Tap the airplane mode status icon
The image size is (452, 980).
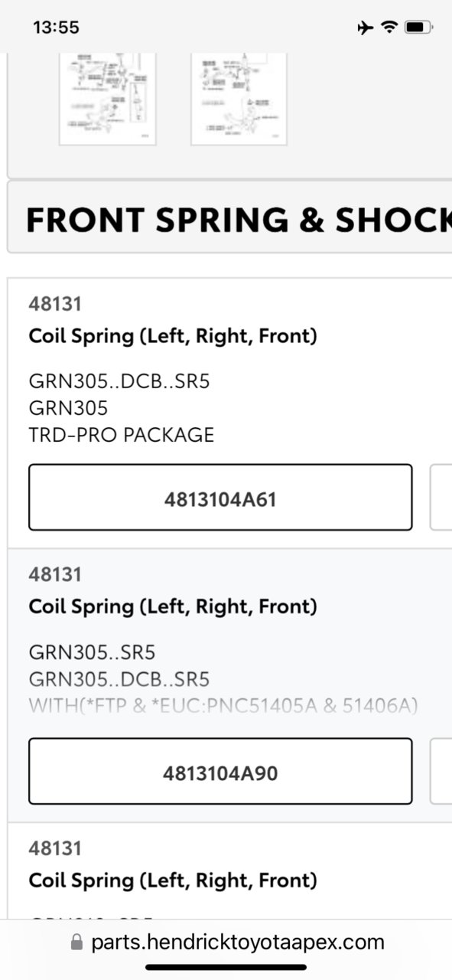coord(366,28)
